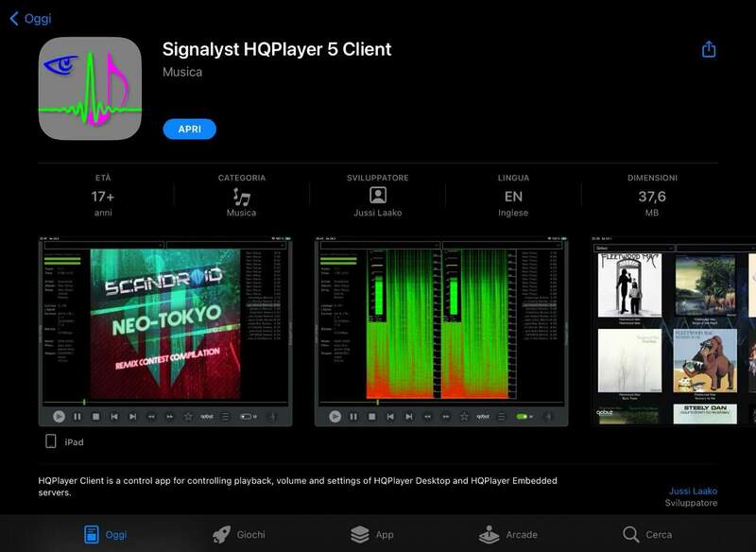The height and width of the screenshot is (552, 756).
Task: Tap the developer person icon
Action: pyautogui.click(x=377, y=196)
